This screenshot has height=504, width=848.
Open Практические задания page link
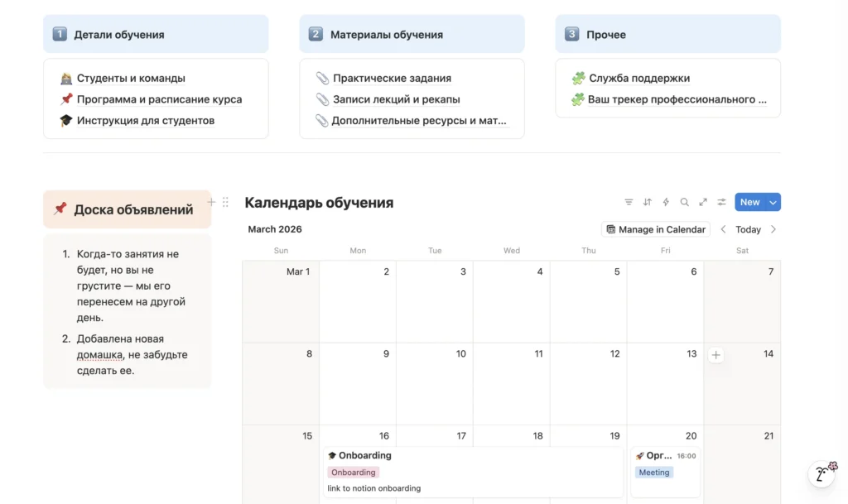click(x=392, y=79)
